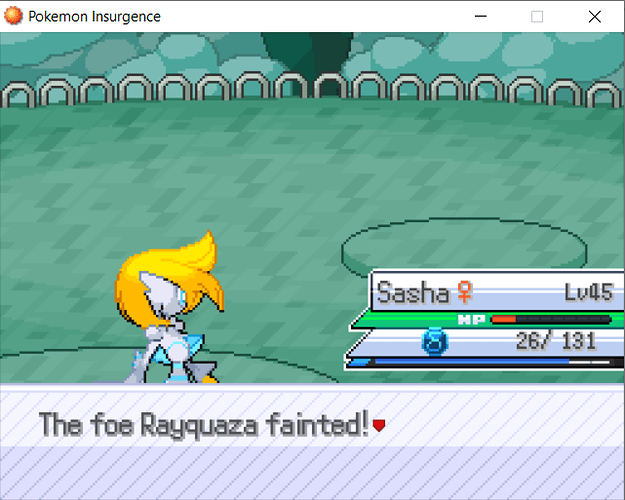Click the '26/ 131' HP value
The height and width of the screenshot is (500, 625).
(556, 341)
